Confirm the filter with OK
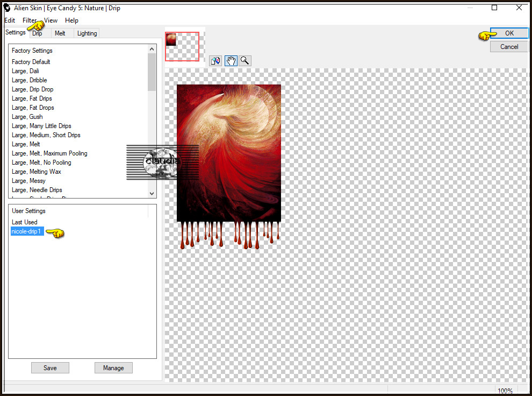 pyautogui.click(x=509, y=33)
